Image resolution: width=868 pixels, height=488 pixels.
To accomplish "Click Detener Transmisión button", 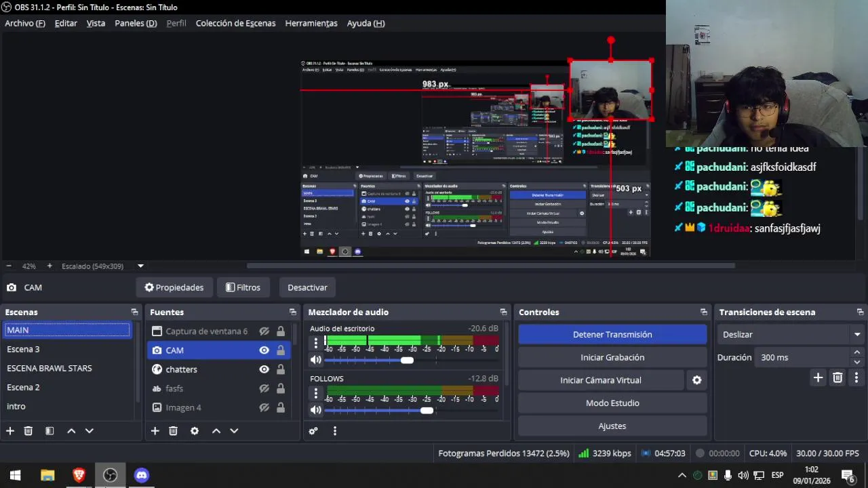I will tap(612, 335).
